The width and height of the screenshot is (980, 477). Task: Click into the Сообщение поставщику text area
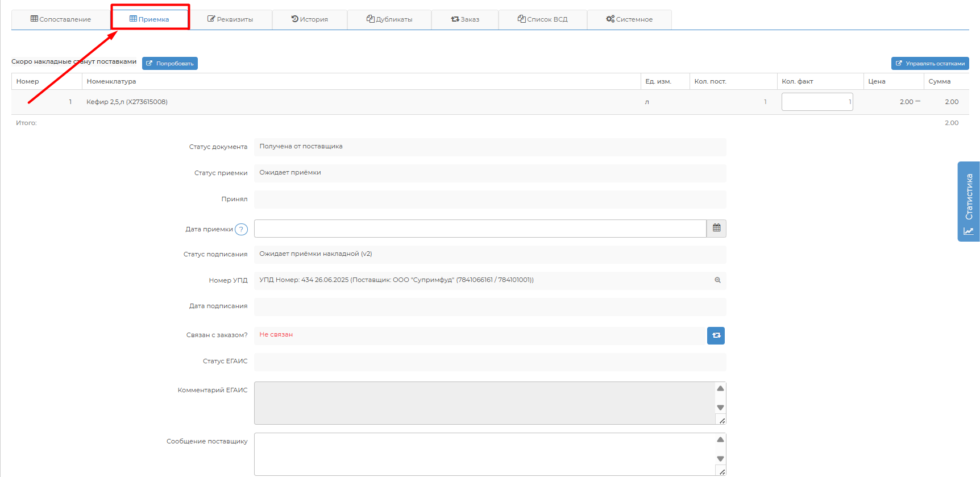click(483, 454)
